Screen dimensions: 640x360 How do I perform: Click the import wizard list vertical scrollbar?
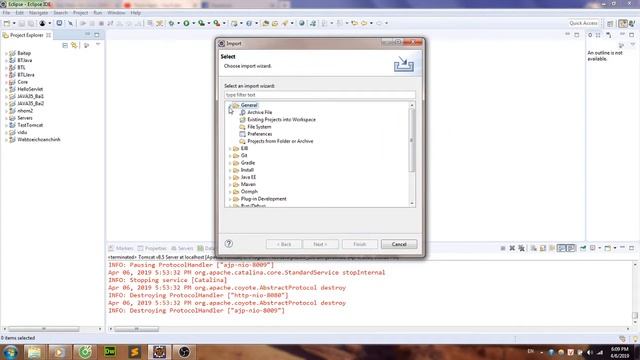pyautogui.click(x=412, y=140)
